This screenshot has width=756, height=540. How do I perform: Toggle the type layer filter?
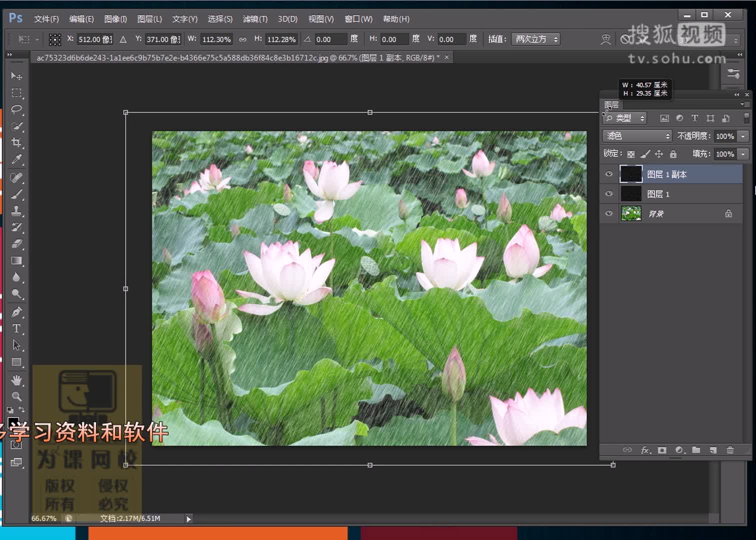(x=694, y=118)
